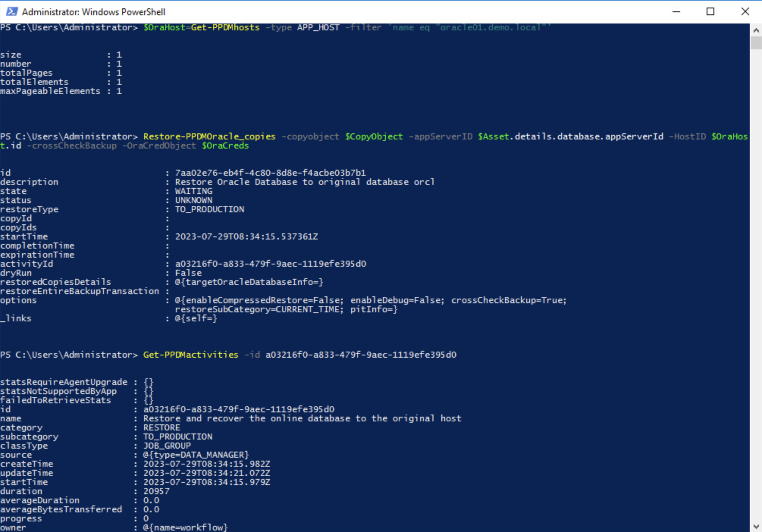Click the 'statsRequireAgentUpgrade' label

[64, 382]
